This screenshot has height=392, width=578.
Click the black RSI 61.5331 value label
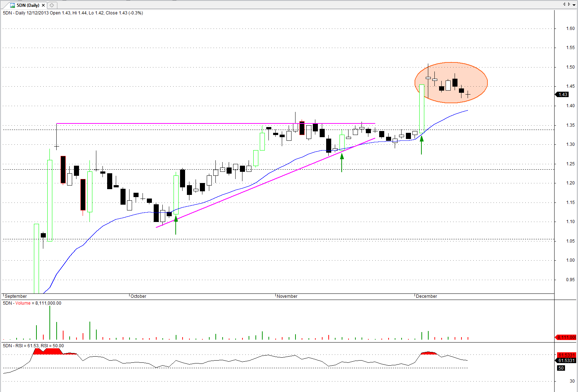click(x=566, y=361)
